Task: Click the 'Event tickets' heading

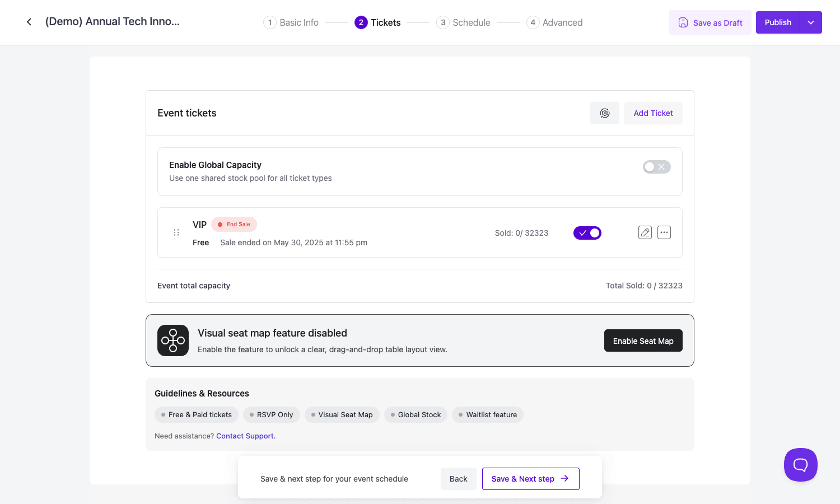Action: click(187, 113)
